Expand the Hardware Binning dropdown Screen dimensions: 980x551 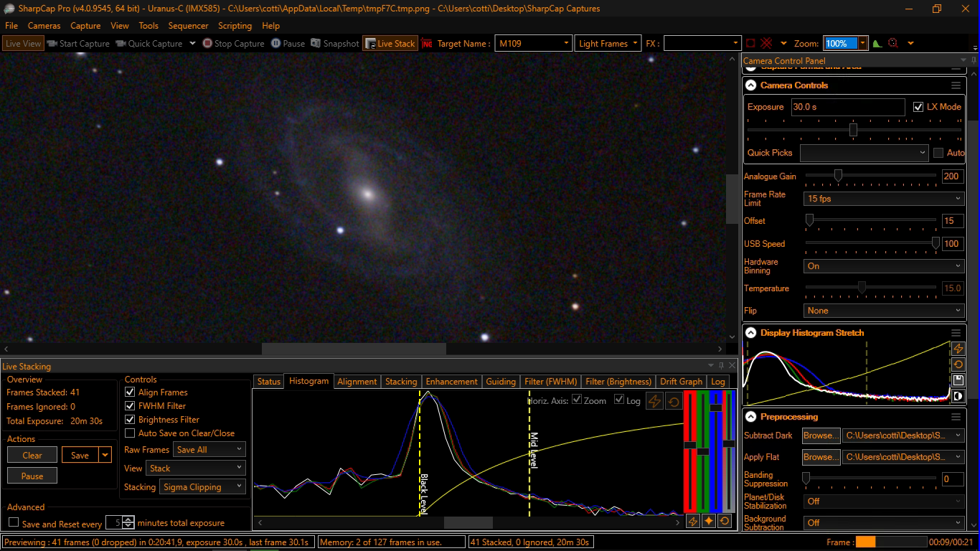pos(884,266)
